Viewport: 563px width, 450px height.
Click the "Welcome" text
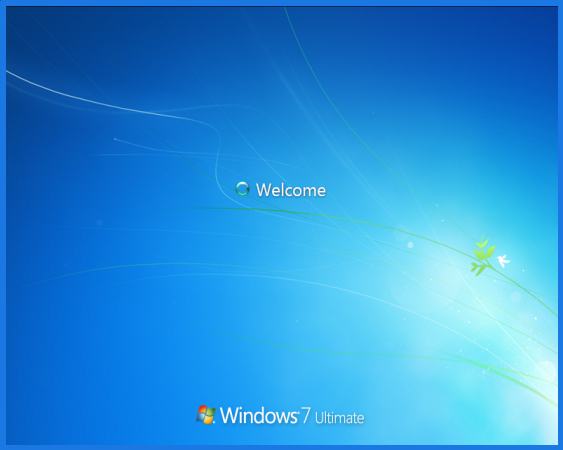(291, 190)
